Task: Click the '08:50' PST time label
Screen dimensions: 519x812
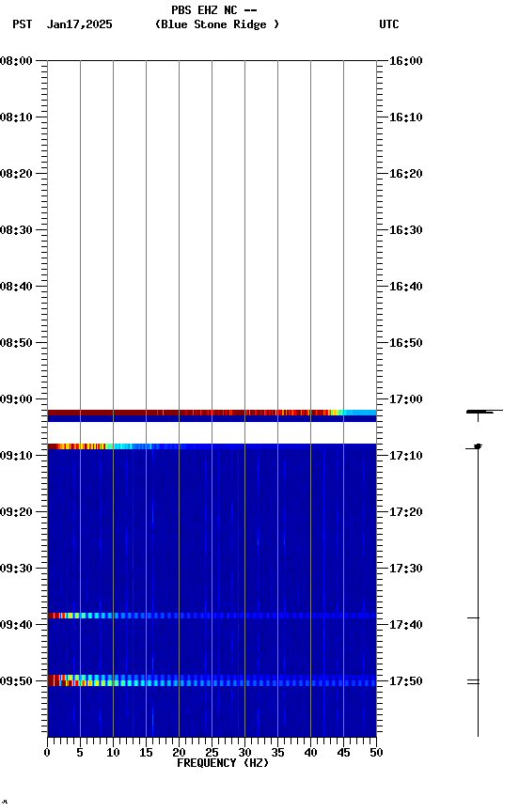Action: click(x=16, y=343)
